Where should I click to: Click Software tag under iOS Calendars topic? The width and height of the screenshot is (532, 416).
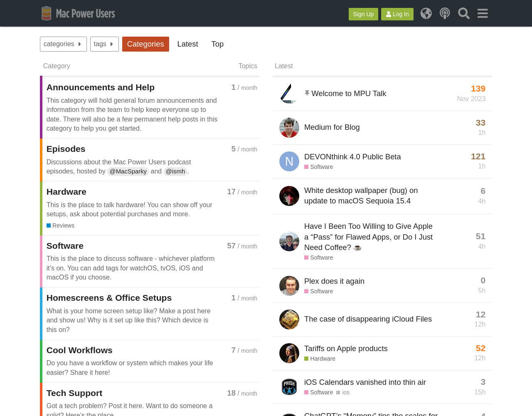(319, 392)
